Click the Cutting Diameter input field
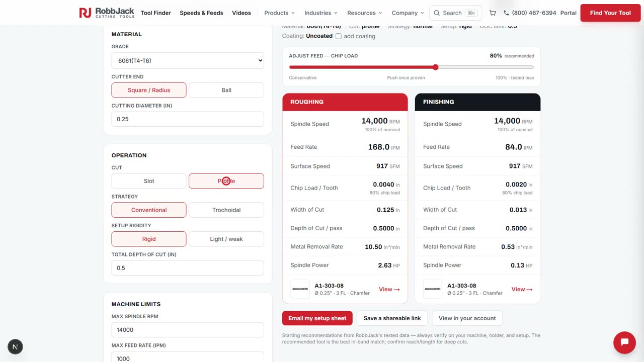 [x=188, y=119]
